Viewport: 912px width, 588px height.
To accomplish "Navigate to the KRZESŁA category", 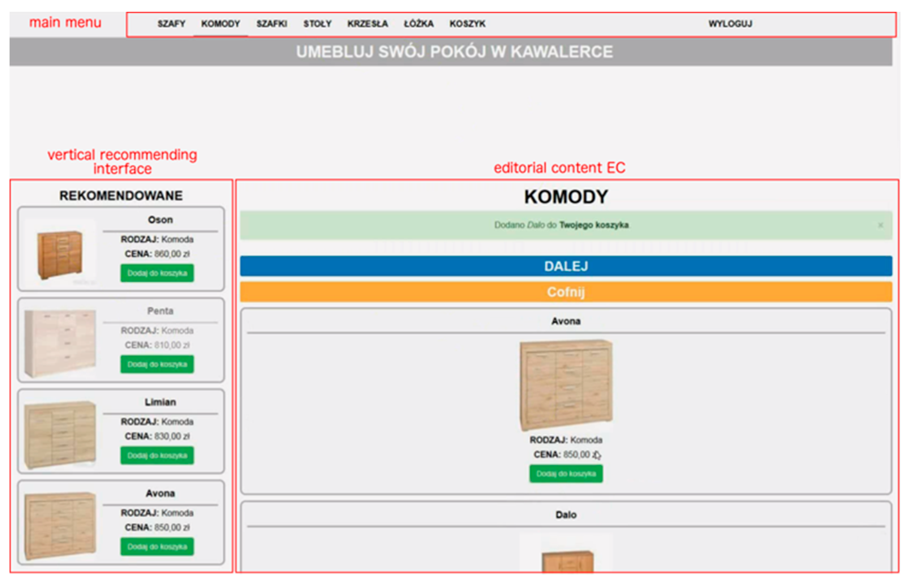I will [x=367, y=24].
